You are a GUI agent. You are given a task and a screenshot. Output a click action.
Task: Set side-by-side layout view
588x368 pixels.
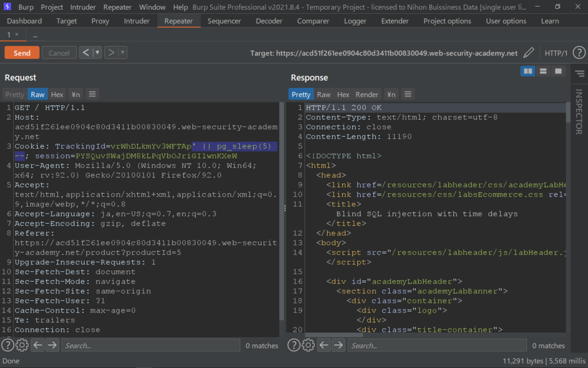(528, 71)
